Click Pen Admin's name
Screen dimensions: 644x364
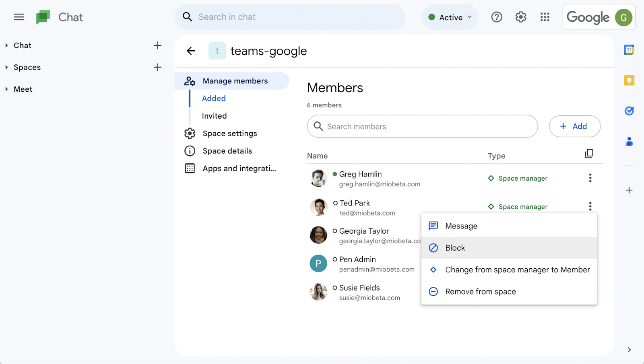coord(357,259)
